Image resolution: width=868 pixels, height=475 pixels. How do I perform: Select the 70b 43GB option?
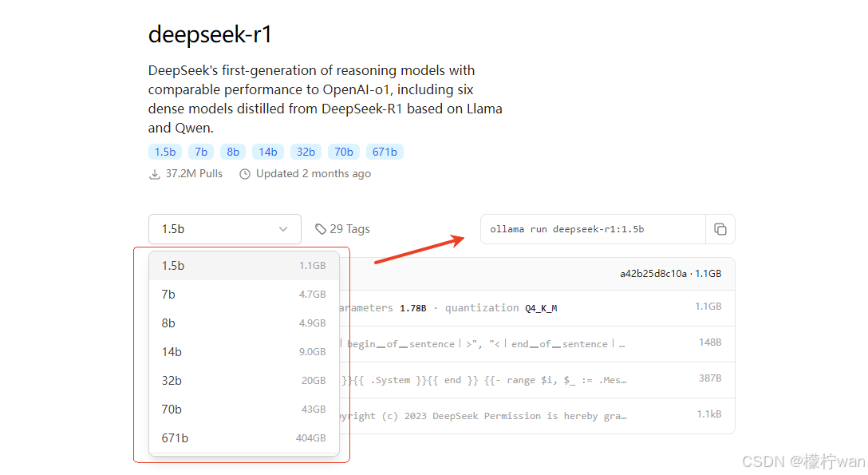244,410
